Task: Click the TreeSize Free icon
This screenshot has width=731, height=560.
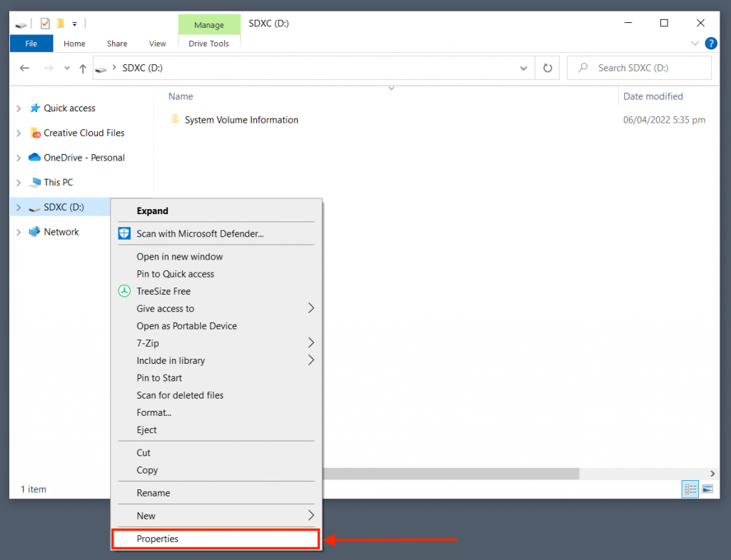Action: pyautogui.click(x=124, y=291)
